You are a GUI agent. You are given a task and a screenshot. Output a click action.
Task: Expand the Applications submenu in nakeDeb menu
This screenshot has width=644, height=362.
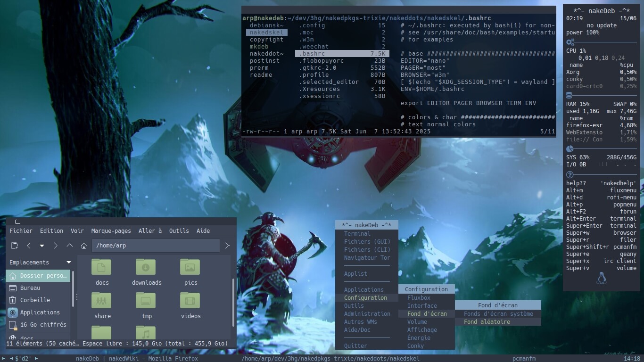click(363, 290)
